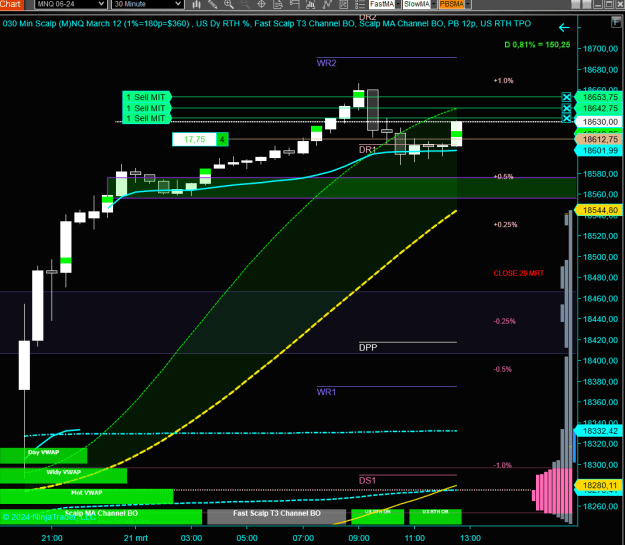Click the yellow 18544,80 price marker
This screenshot has height=545, width=625.
(598, 210)
